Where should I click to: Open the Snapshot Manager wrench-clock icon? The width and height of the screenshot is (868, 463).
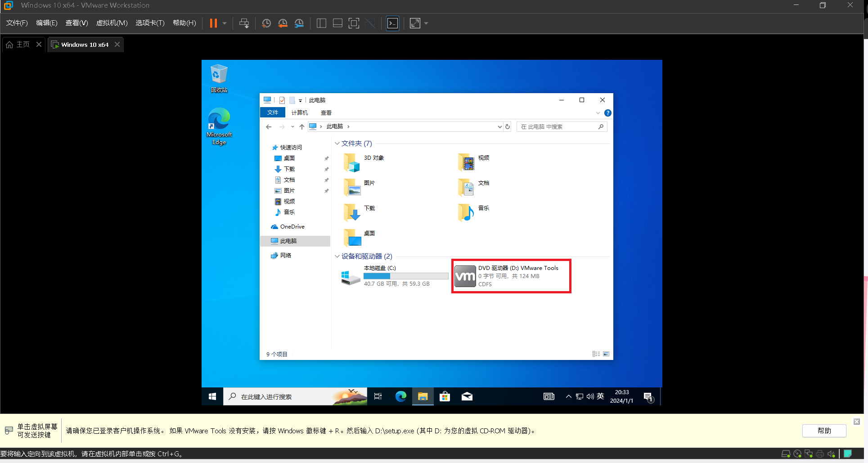click(299, 23)
